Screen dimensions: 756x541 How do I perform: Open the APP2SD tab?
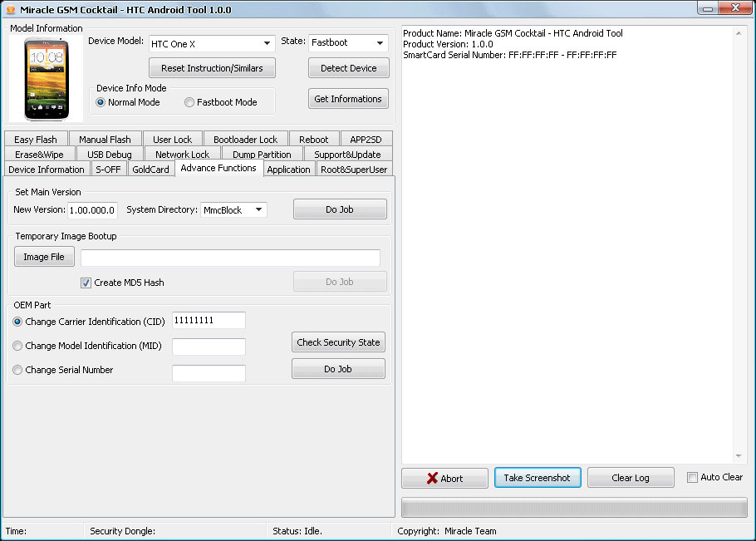[366, 140]
